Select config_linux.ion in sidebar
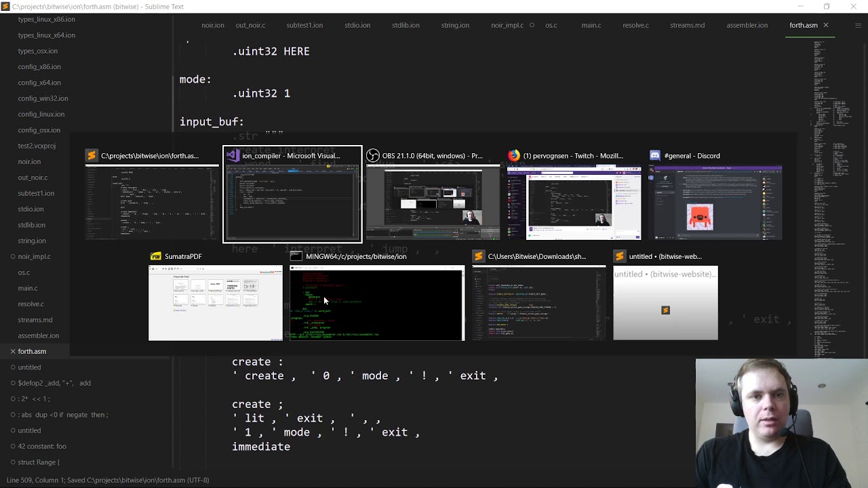Image resolution: width=868 pixels, height=488 pixels. (x=41, y=114)
